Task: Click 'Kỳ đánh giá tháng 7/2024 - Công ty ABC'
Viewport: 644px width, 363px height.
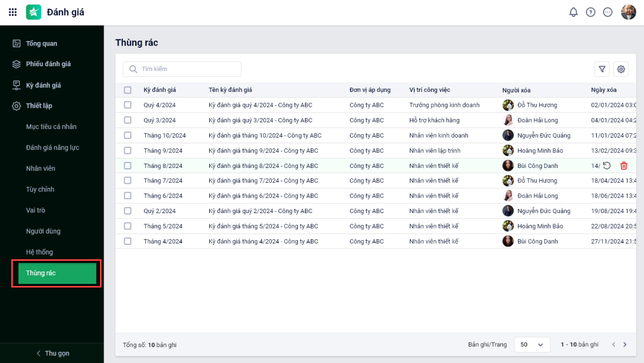Action: point(263,181)
